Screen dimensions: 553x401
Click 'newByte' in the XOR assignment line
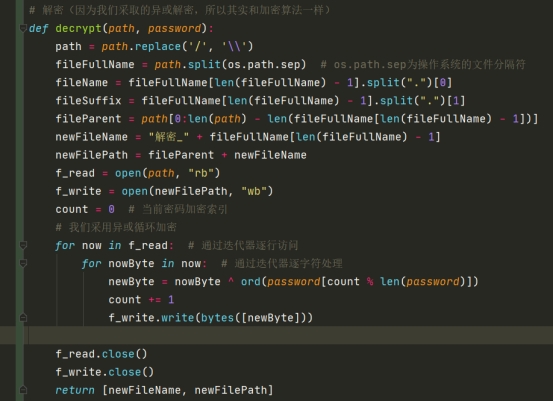click(x=131, y=281)
